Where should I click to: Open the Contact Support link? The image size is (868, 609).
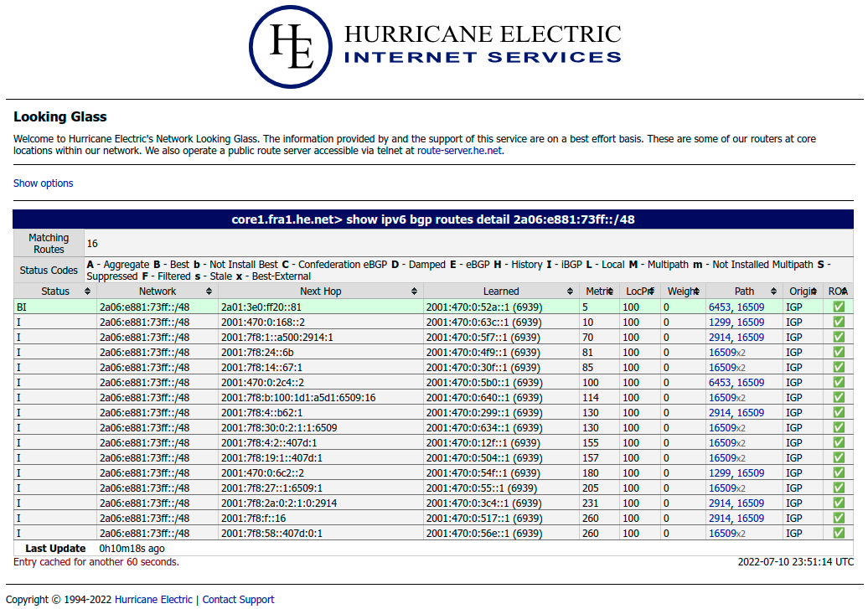(x=238, y=600)
